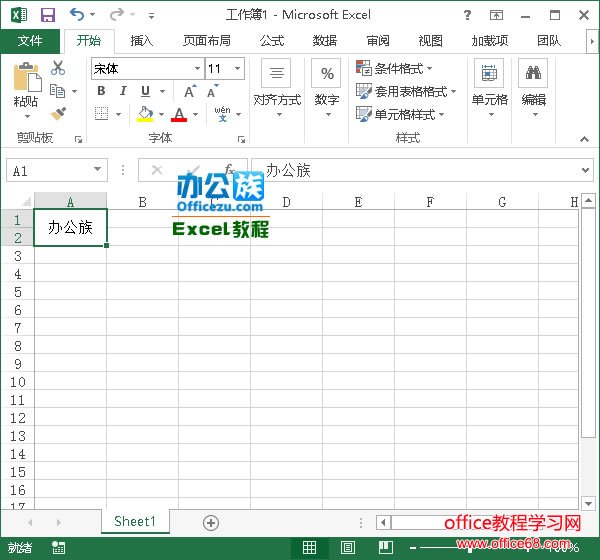Expand the Name Box dropdown arrow
The width and height of the screenshot is (600, 560).
pos(98,169)
